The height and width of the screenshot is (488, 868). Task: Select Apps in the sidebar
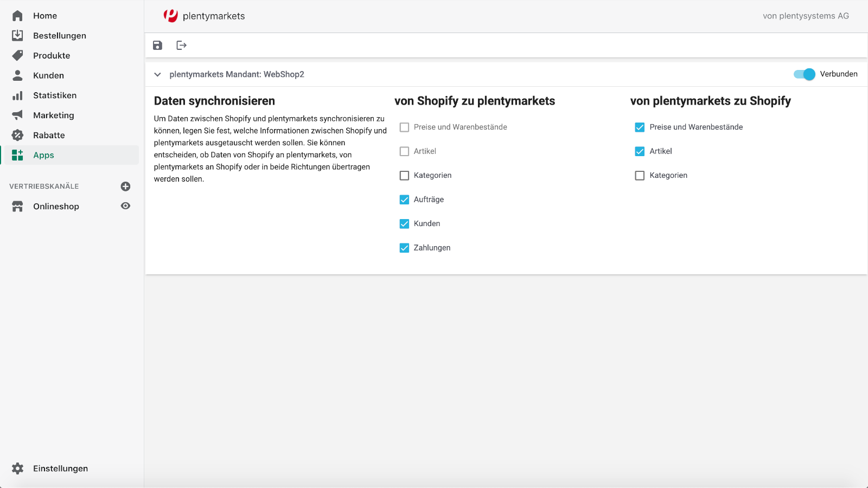click(43, 155)
